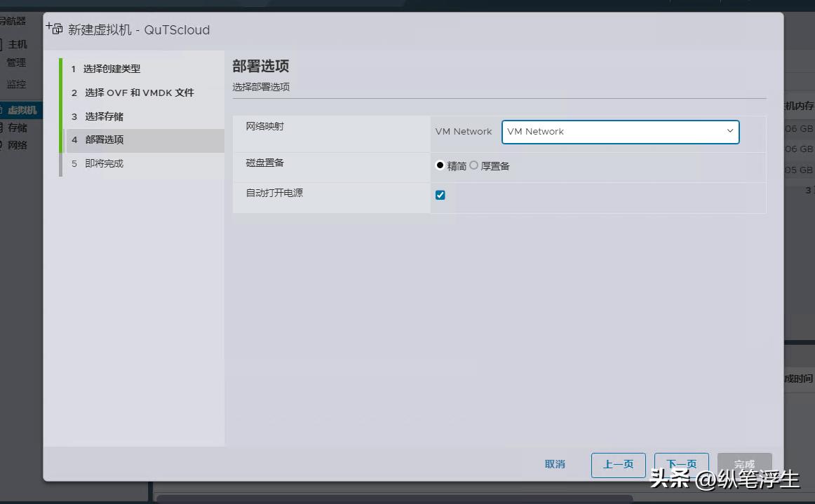This screenshot has width=815, height=504.
Task: Select the 存储 icon in the left sidebar
Action: click(18, 128)
